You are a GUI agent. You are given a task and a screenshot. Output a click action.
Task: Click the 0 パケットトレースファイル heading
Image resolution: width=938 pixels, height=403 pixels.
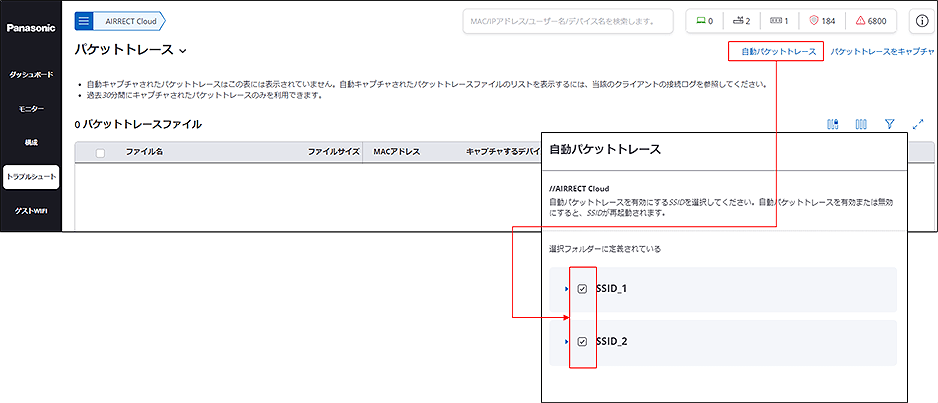coord(138,124)
